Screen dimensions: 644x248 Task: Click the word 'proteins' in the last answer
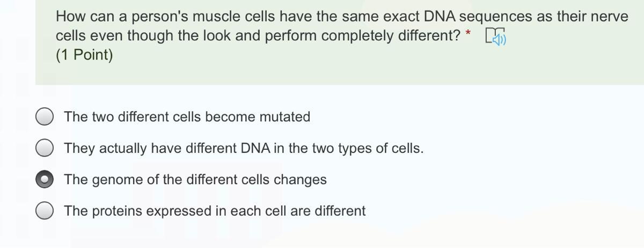(118, 211)
